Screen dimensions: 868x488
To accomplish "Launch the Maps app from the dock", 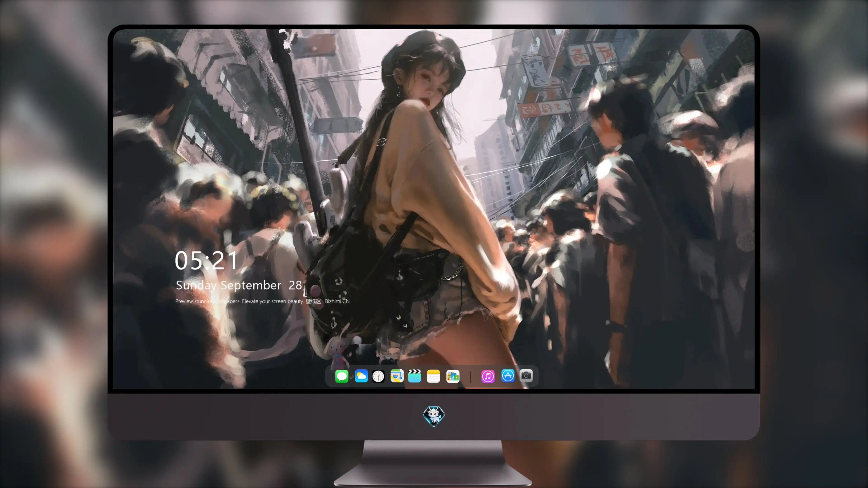I will point(397,376).
